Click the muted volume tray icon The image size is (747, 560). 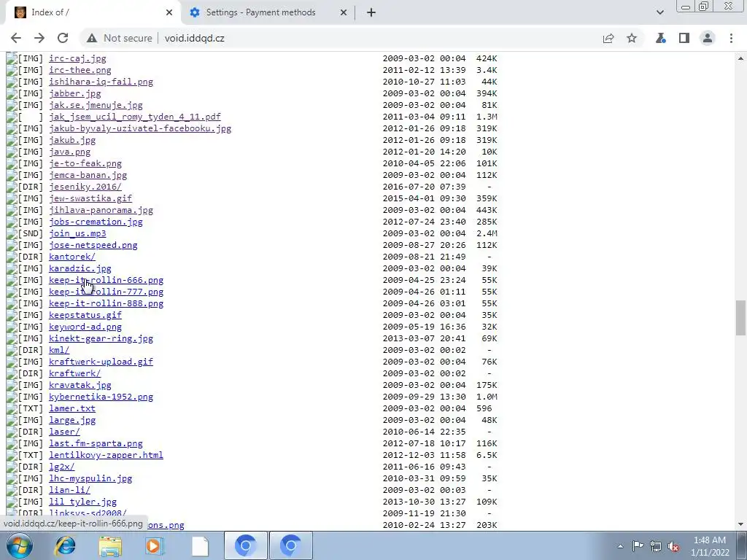click(673, 546)
